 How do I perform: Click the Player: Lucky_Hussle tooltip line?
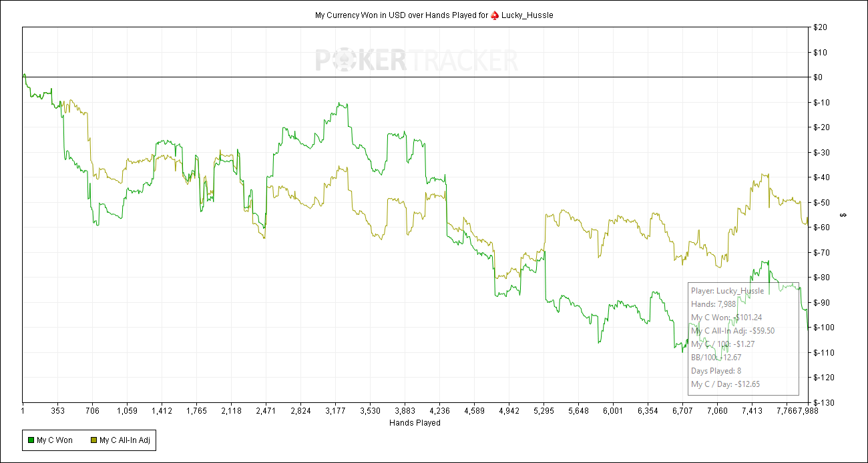pos(728,291)
